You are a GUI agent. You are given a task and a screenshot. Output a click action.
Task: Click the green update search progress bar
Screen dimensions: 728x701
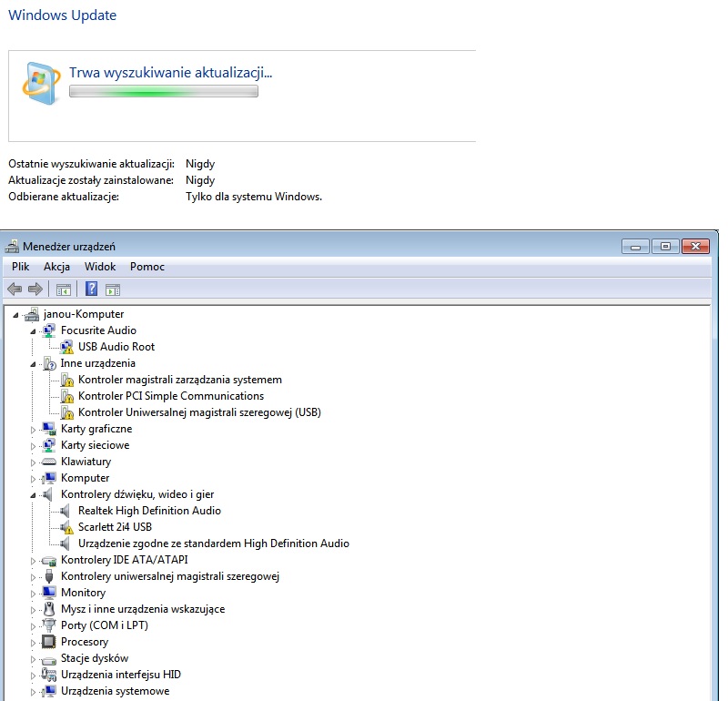(x=164, y=91)
